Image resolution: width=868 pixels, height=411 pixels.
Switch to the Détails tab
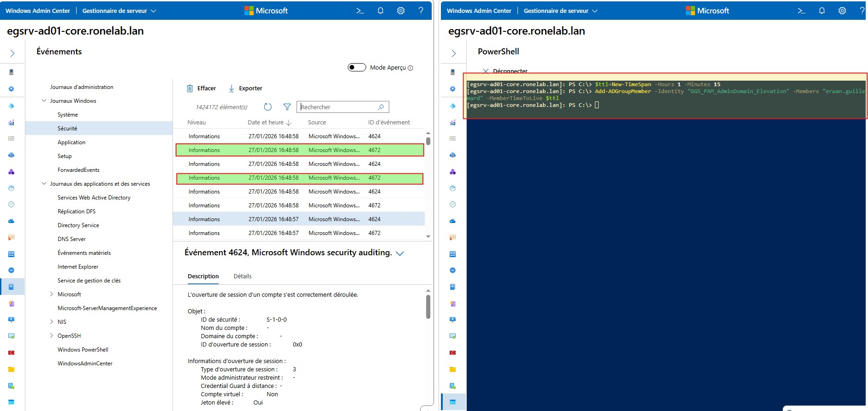(242, 276)
